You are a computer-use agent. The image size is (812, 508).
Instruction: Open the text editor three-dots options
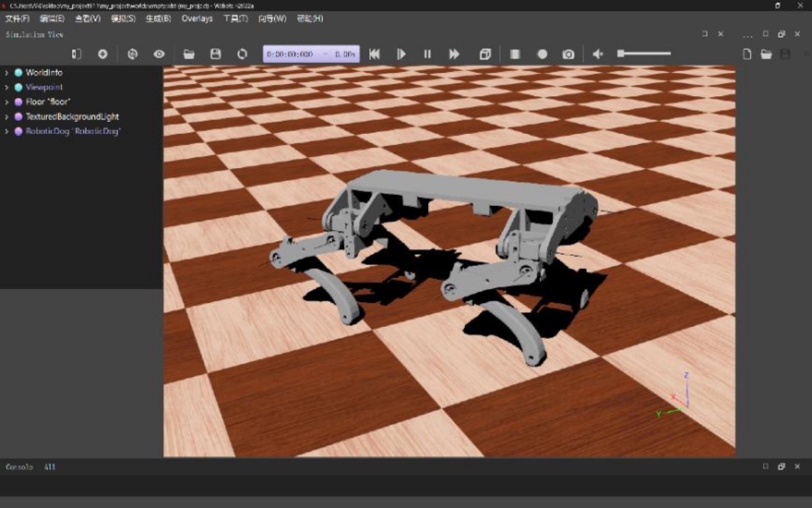tap(748, 35)
